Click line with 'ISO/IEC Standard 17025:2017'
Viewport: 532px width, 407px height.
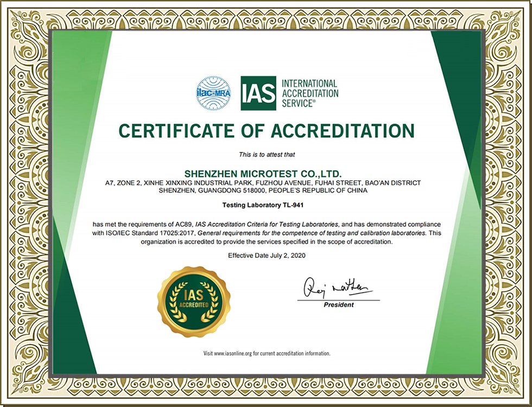pos(267,233)
